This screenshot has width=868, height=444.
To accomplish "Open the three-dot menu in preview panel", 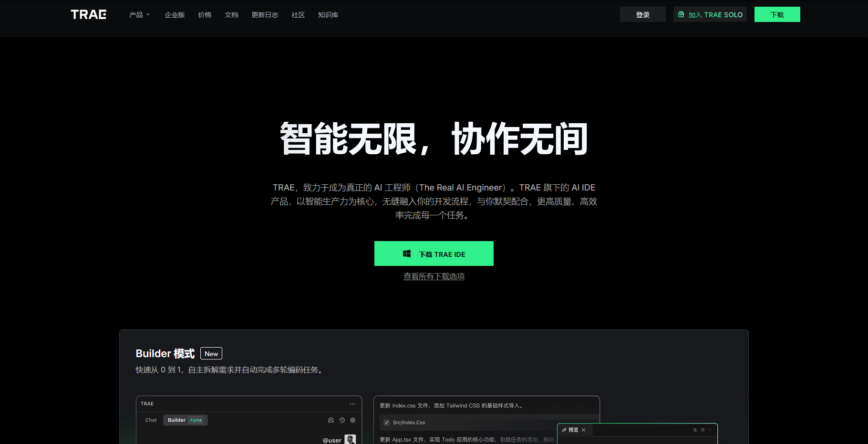I will click(710, 430).
